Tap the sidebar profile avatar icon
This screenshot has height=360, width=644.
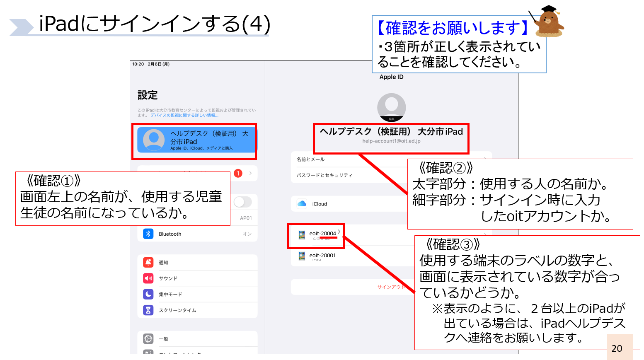154,140
